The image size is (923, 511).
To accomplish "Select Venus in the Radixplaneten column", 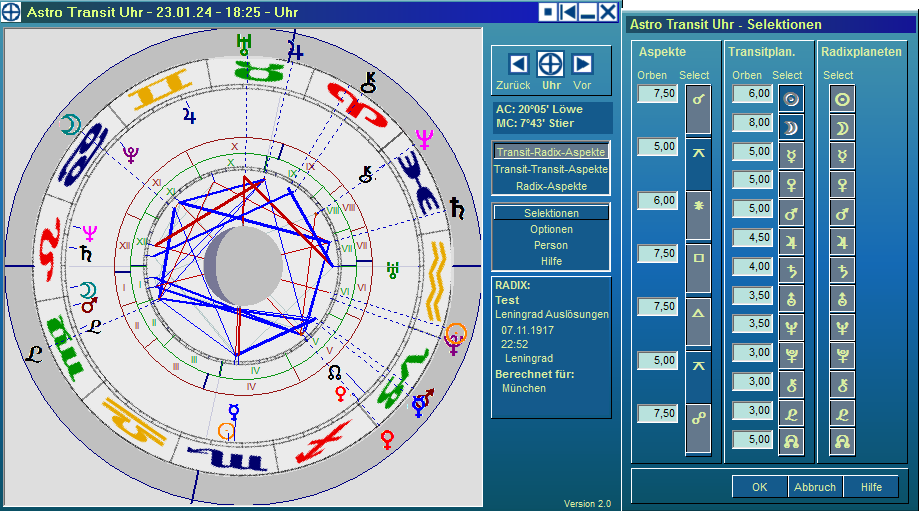I will 842,185.
